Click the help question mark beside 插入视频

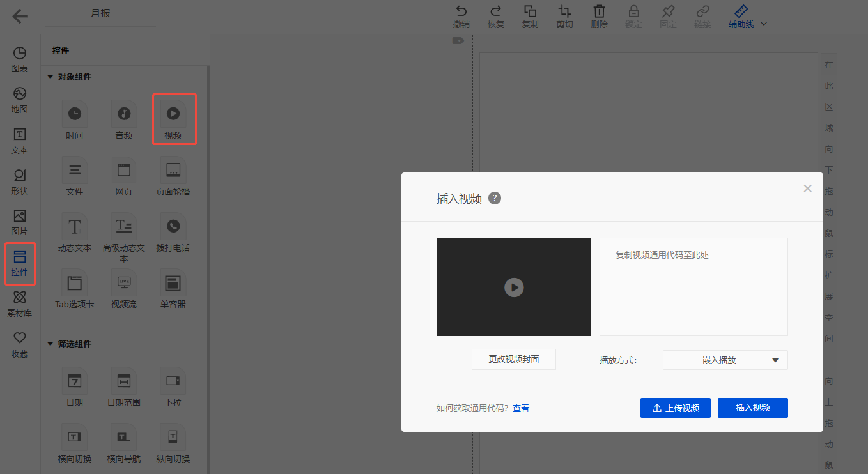coord(494,198)
